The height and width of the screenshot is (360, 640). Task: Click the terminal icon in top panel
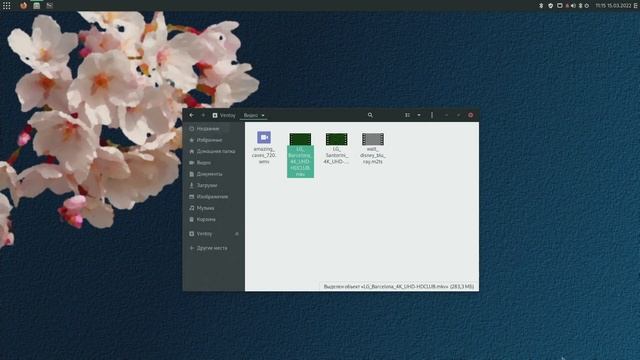50,6
